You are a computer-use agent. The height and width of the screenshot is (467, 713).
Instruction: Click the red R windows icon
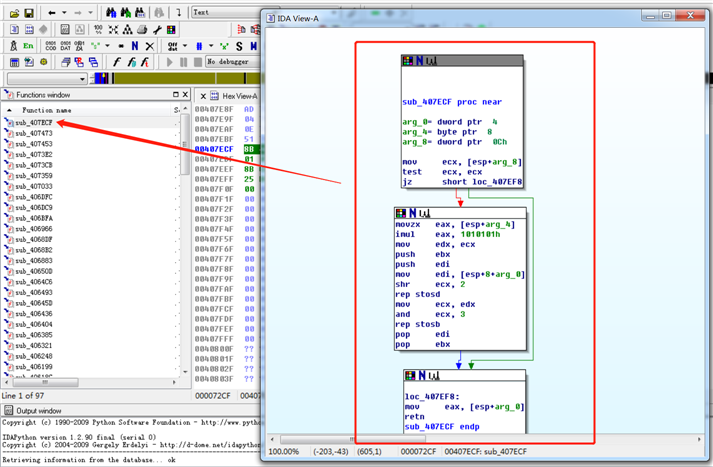point(79,62)
